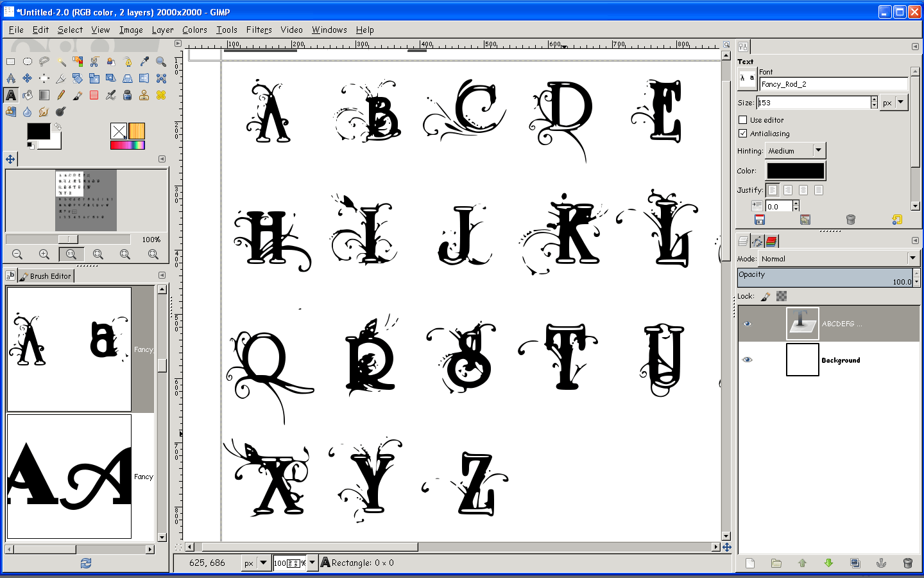Image resolution: width=924 pixels, height=578 pixels.
Task: Select the Paths tool
Action: [x=128, y=62]
